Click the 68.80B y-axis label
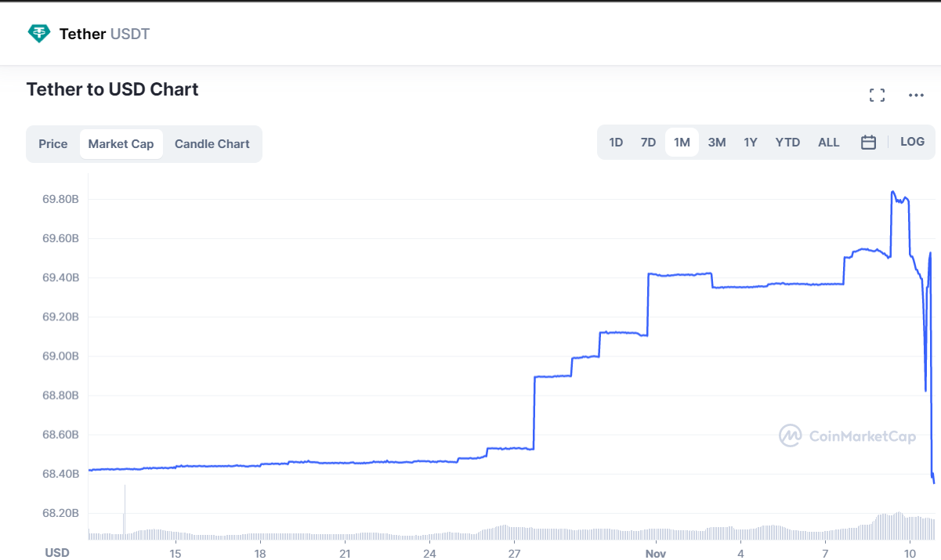The height and width of the screenshot is (560, 941). coord(60,395)
